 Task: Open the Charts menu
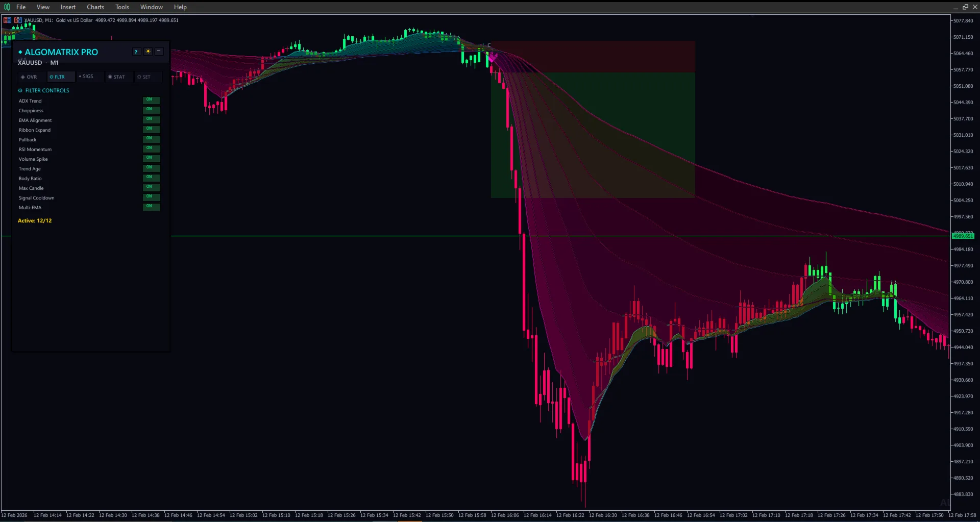[95, 7]
